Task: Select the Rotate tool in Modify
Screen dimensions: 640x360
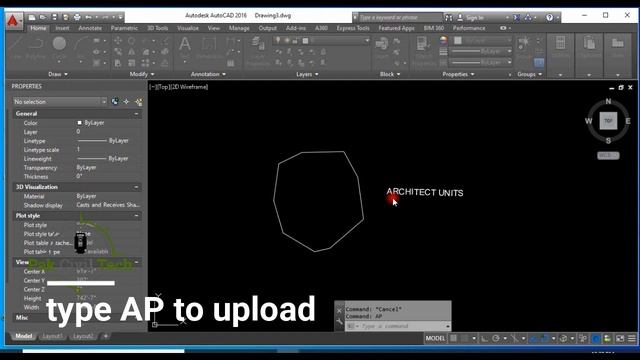Action: click(131, 41)
